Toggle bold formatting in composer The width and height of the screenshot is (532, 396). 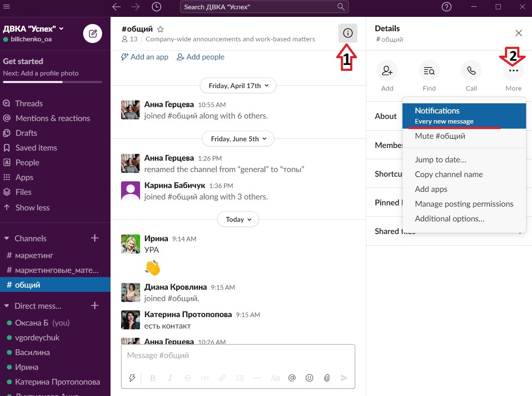point(153,378)
